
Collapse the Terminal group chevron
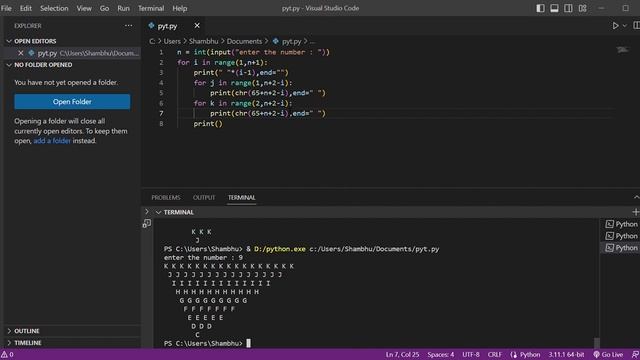point(158,212)
